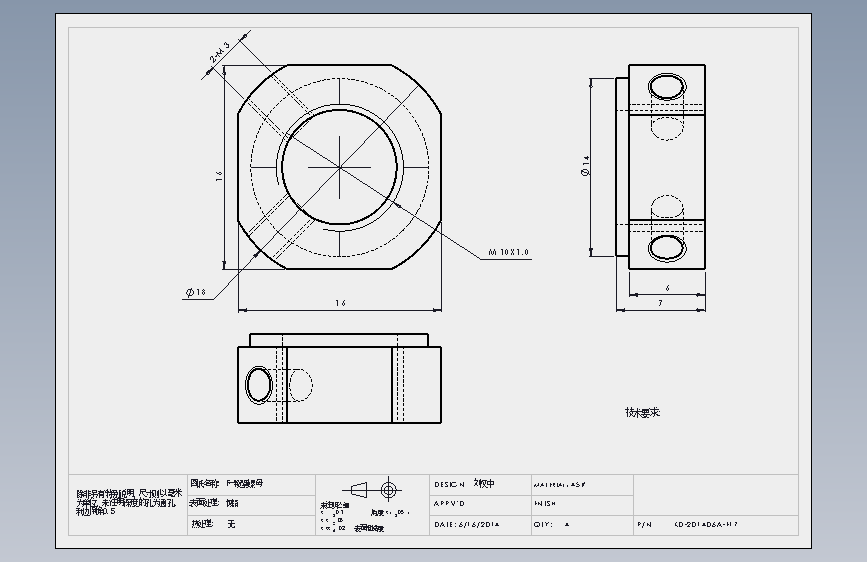867x562 pixels.
Task: Select the 7 width dimension
Action: click(x=660, y=303)
